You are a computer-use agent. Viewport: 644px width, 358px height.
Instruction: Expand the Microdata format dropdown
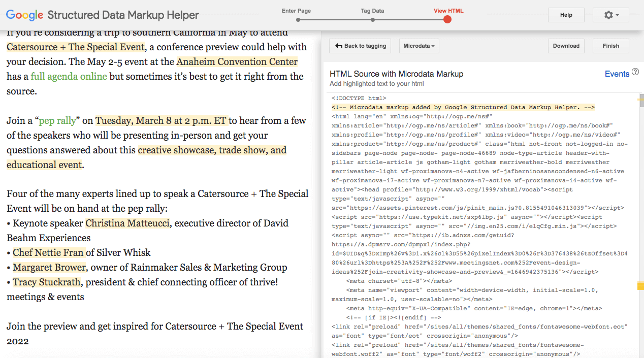pyautogui.click(x=418, y=46)
